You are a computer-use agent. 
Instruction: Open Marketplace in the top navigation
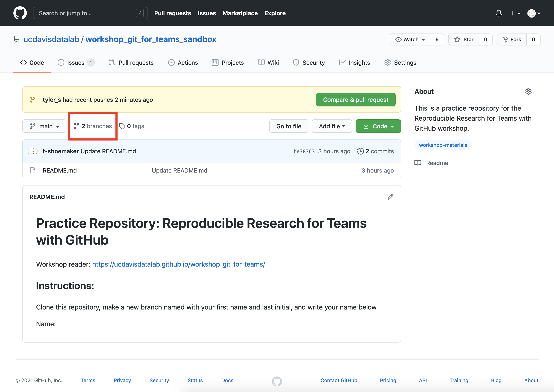click(x=240, y=13)
